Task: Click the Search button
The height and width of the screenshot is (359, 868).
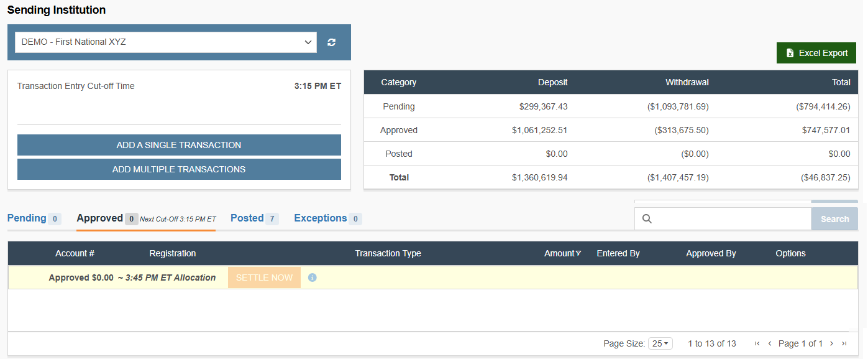Action: click(x=834, y=219)
